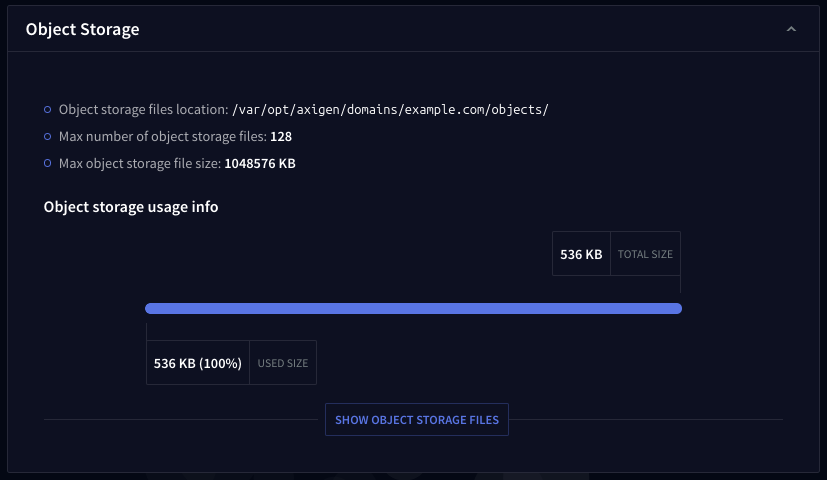827x480 pixels.
Task: Select the /var/opt/axigen objects path text
Action: [x=390, y=110]
